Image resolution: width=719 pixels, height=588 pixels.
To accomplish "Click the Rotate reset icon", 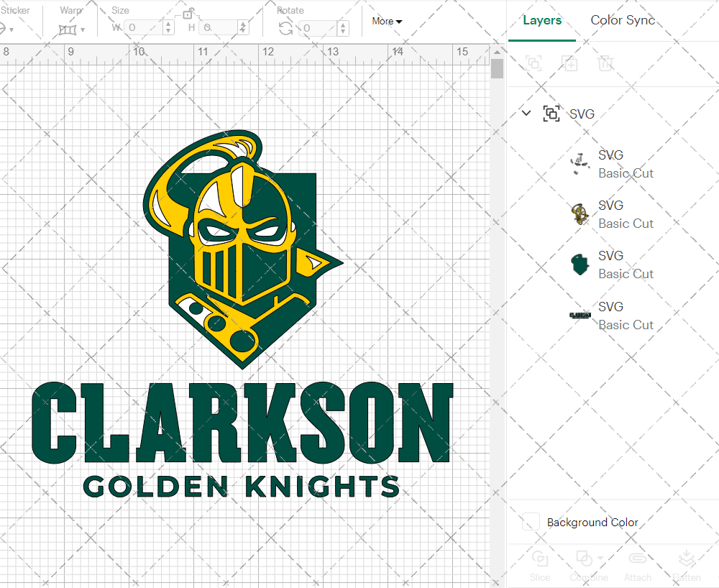I will coord(285,27).
